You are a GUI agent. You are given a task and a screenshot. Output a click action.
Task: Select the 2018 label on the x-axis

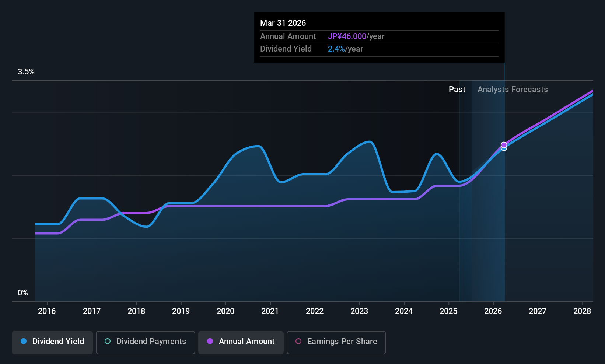click(136, 311)
